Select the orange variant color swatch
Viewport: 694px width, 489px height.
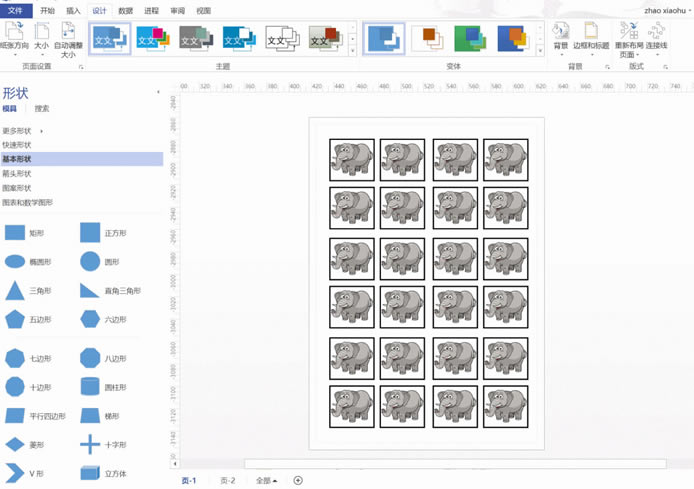pos(428,39)
